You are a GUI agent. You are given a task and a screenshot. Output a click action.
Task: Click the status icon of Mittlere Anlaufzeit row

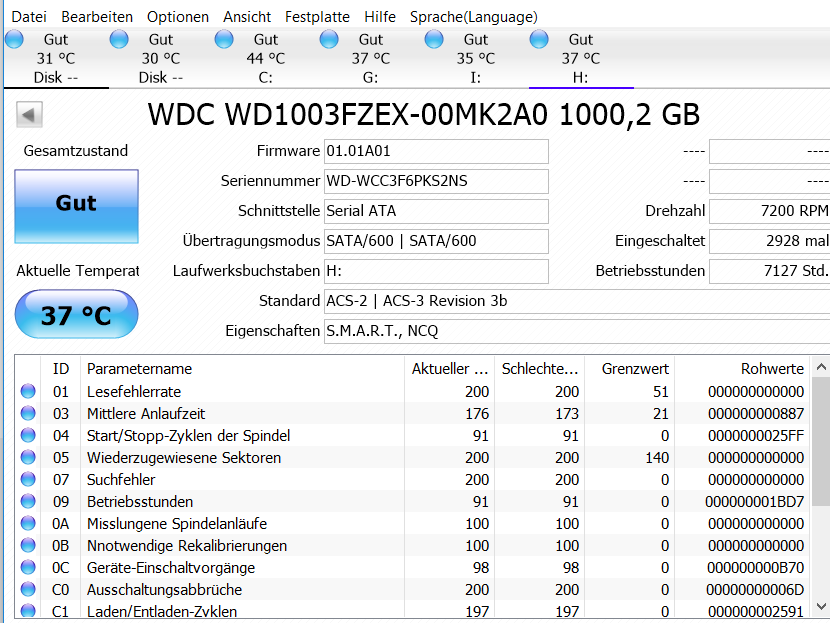click(28, 413)
